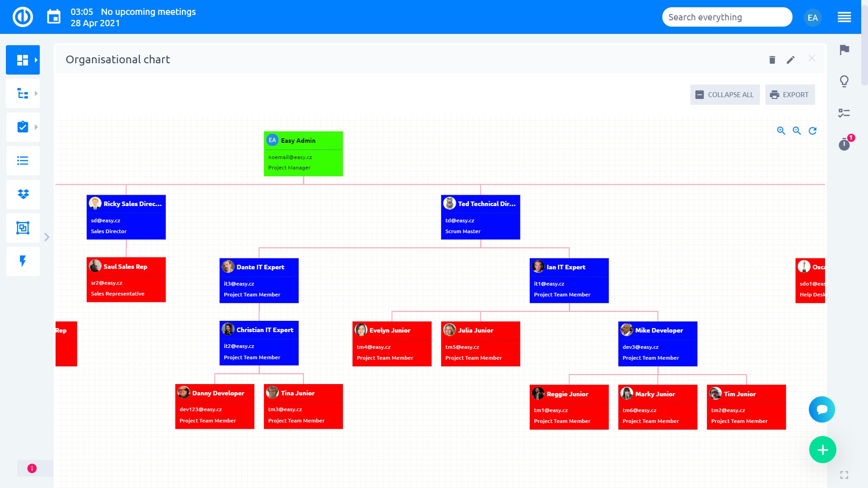Reset chart view with refresh icon

(812, 131)
